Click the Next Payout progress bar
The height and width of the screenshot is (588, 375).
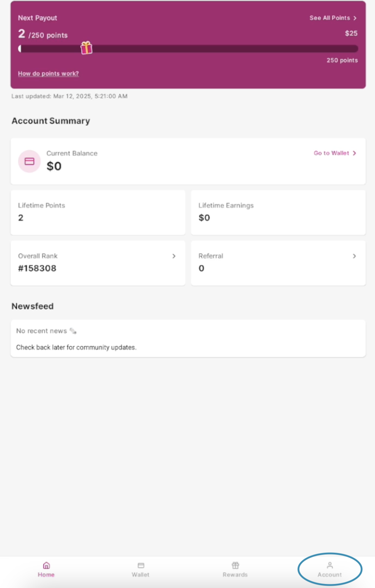222,49
